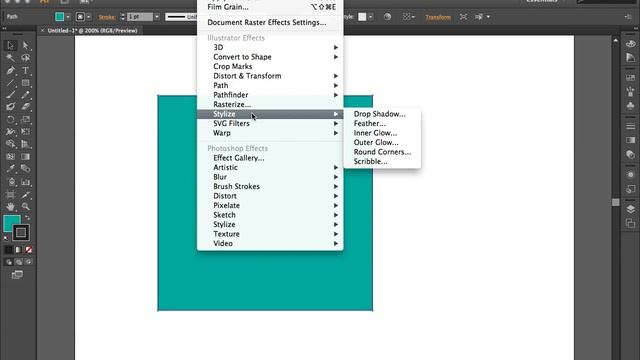Change screen mode button
This screenshot has height=360, width=640.
click(x=17, y=275)
